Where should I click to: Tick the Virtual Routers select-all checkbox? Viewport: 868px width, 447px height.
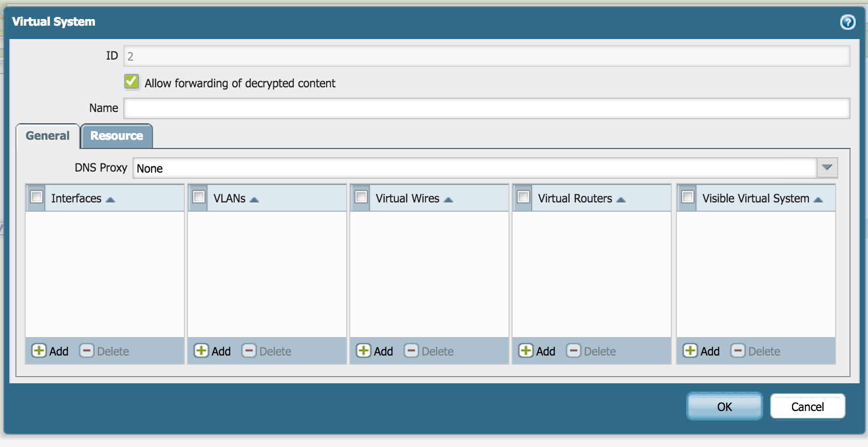click(x=523, y=197)
